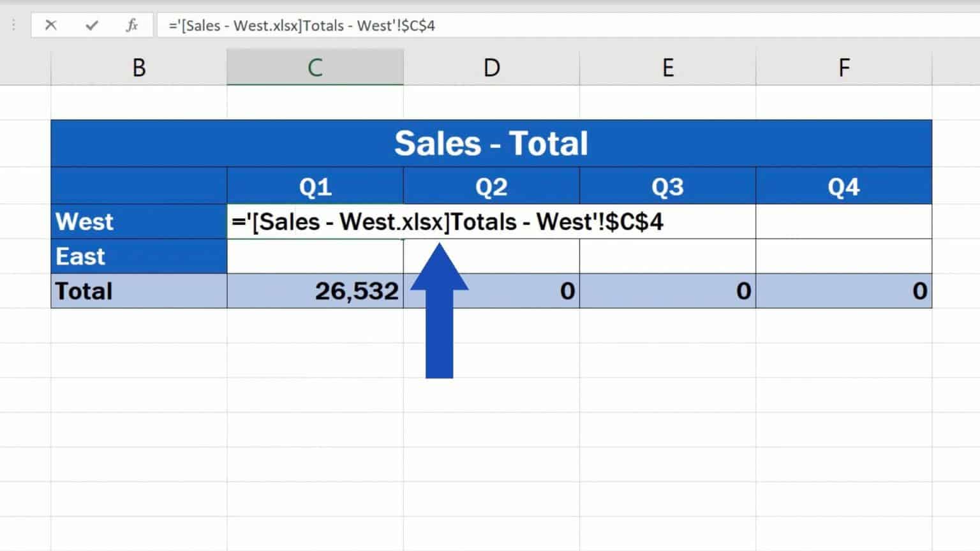
Task: Click the zero value under Q3
Action: pos(667,291)
